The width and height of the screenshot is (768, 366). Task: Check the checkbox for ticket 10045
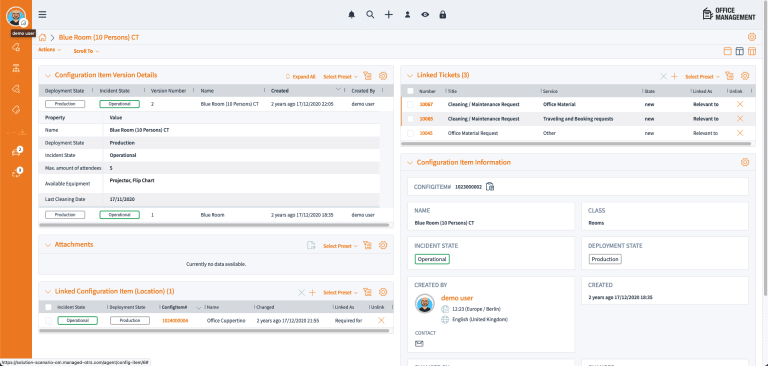pyautogui.click(x=410, y=133)
